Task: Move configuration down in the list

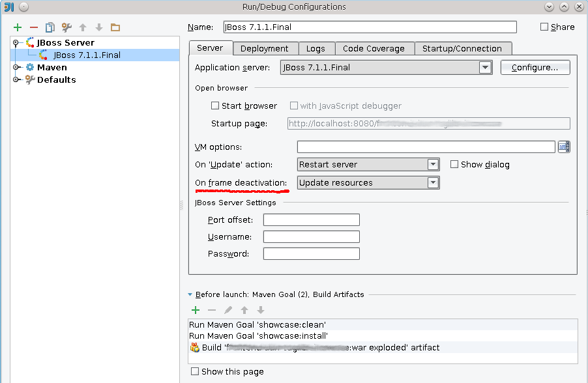Action: pos(99,27)
